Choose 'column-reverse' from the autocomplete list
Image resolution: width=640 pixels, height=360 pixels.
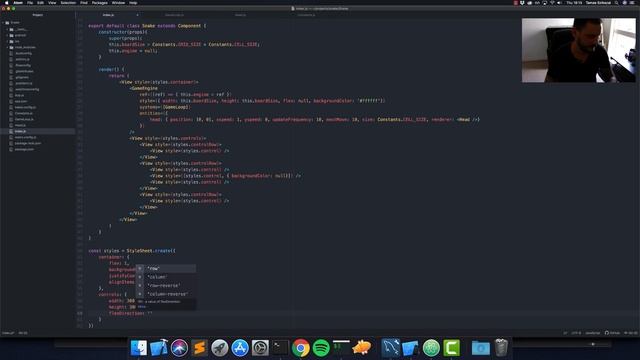tap(166, 294)
